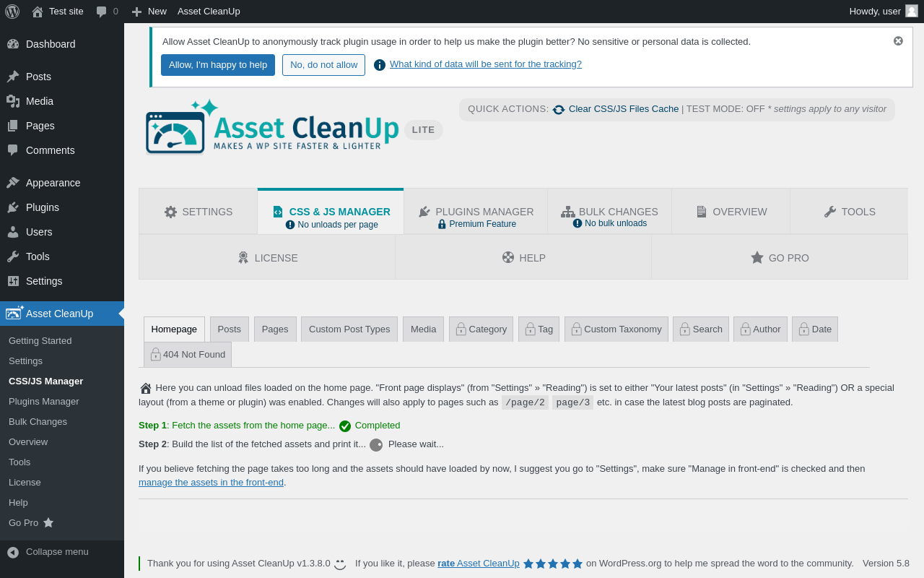Open the HELP tab
Screen dimensions: 924x578
point(523,257)
